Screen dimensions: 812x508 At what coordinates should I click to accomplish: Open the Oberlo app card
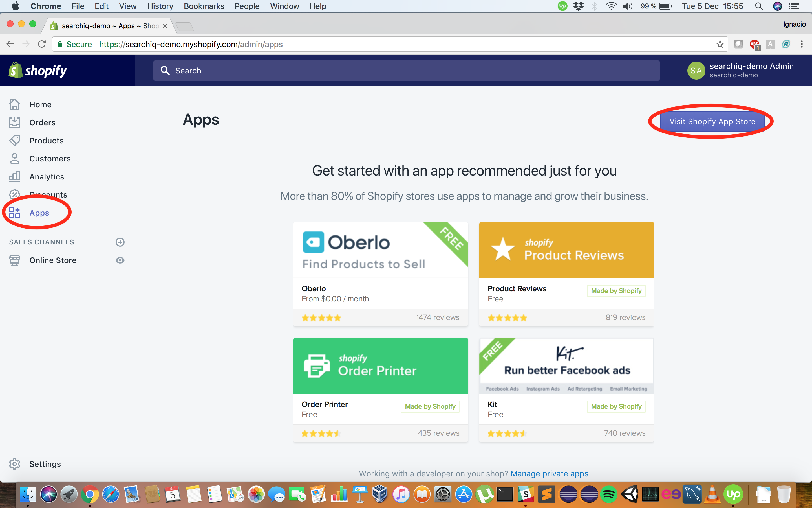click(x=381, y=274)
